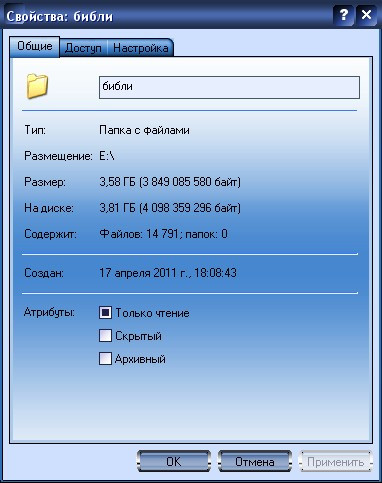Viewport: 382px width, 483px height.
Task: Close the Свойства: библи dialog with X
Action: (x=366, y=15)
